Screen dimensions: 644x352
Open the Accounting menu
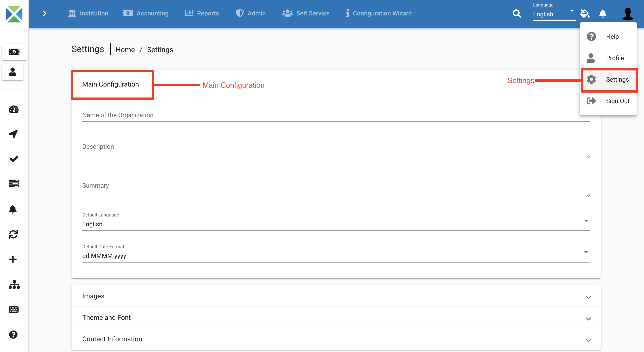click(146, 13)
